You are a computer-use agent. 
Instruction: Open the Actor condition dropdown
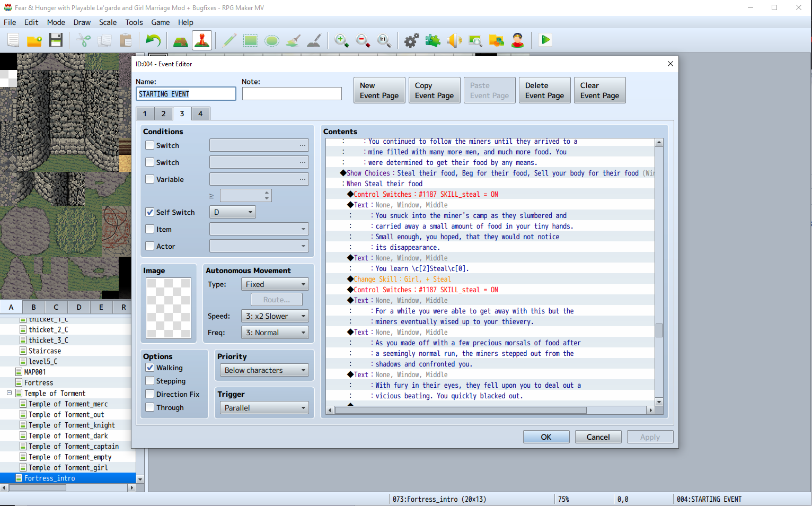pyautogui.click(x=259, y=246)
